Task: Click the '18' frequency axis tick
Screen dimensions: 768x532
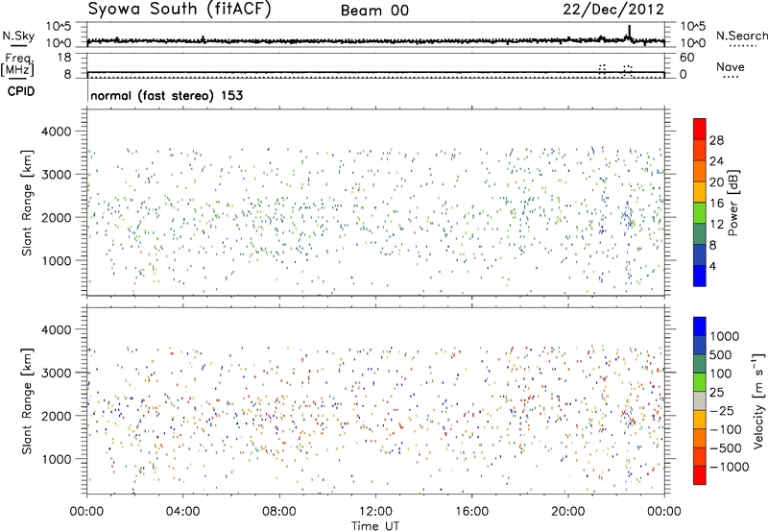Action: 64,58
